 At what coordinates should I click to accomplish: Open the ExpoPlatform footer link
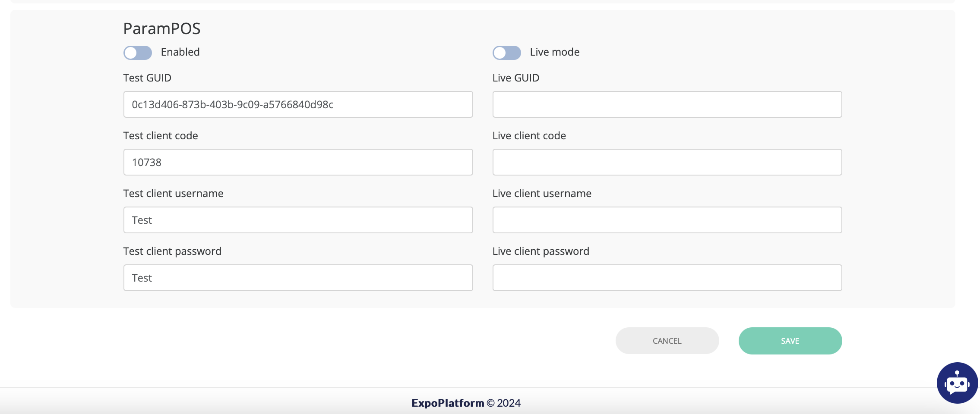tap(448, 403)
